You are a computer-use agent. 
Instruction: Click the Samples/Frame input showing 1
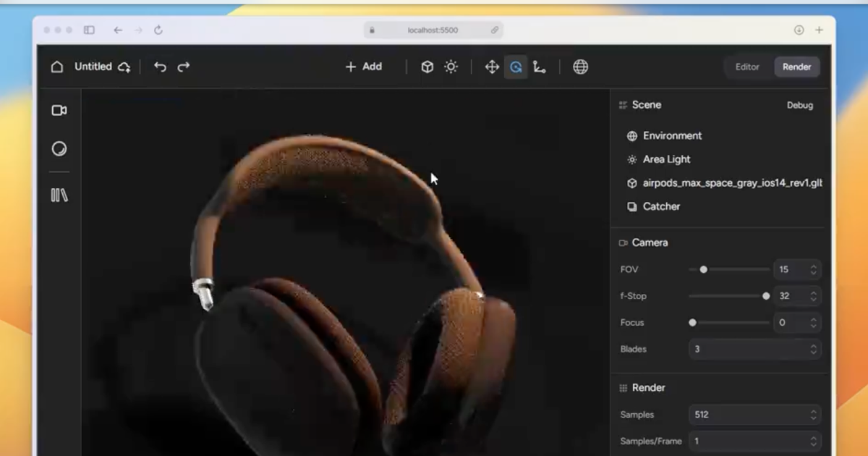tap(754, 441)
